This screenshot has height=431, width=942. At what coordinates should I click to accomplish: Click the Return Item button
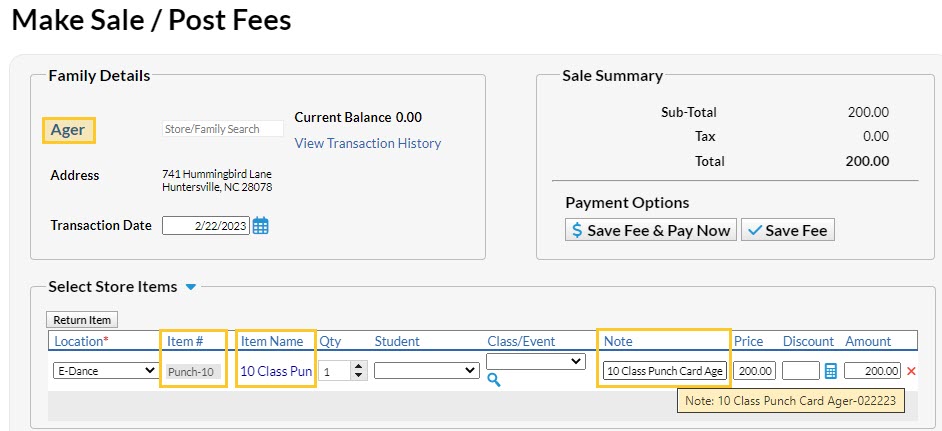(x=82, y=320)
